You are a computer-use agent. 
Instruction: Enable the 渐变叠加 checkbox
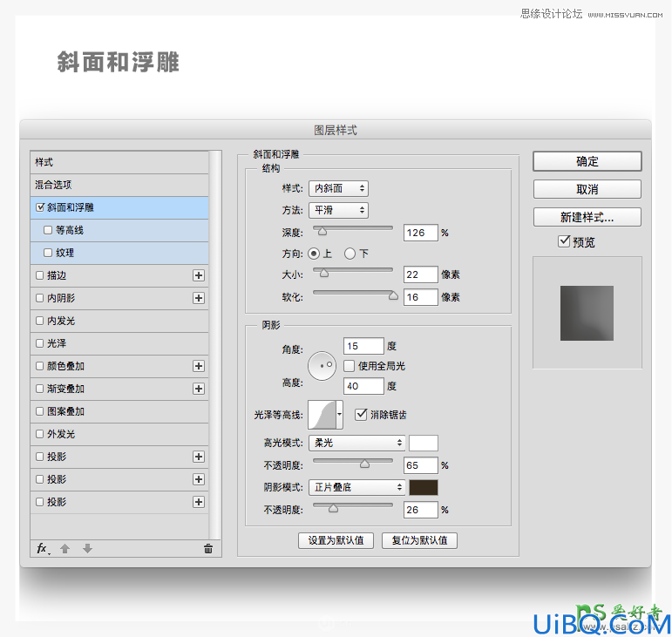[x=40, y=389]
